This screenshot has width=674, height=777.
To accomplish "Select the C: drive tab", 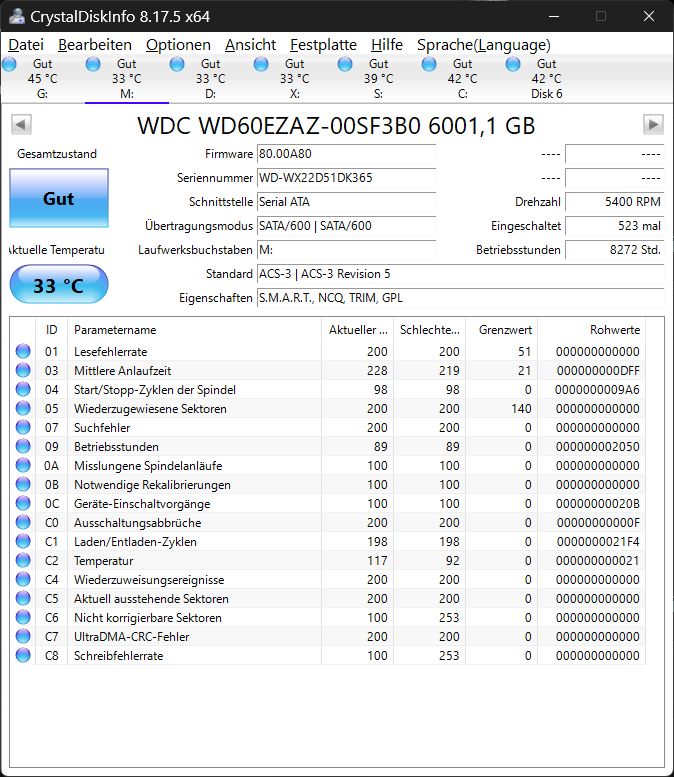I will pos(462,79).
